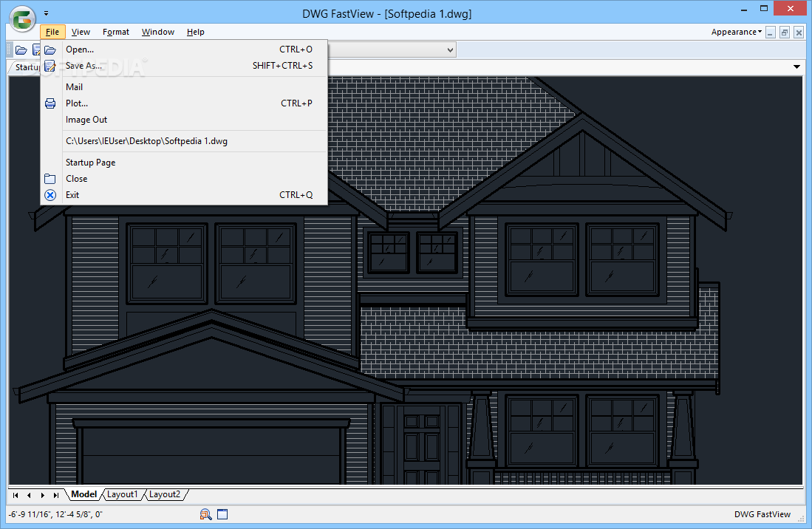Screen dimensions: 812x529
Task: Open the document tab list arrow
Action: click(796, 66)
